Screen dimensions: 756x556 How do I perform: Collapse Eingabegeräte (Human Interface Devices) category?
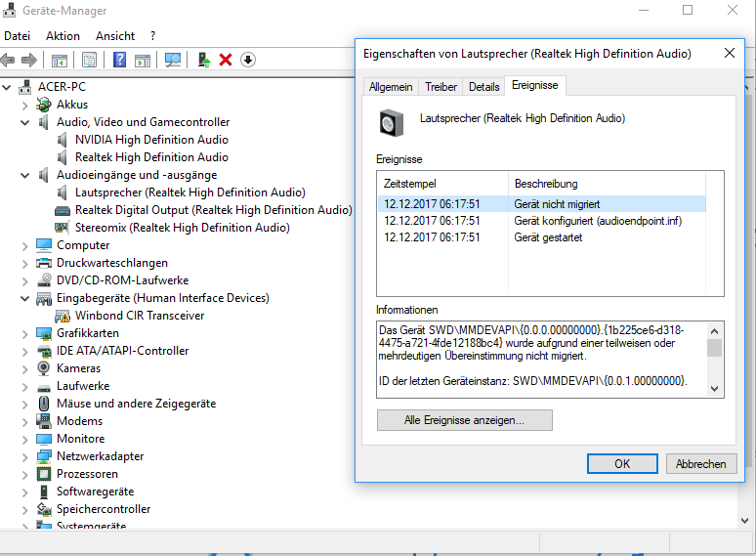tap(25, 298)
